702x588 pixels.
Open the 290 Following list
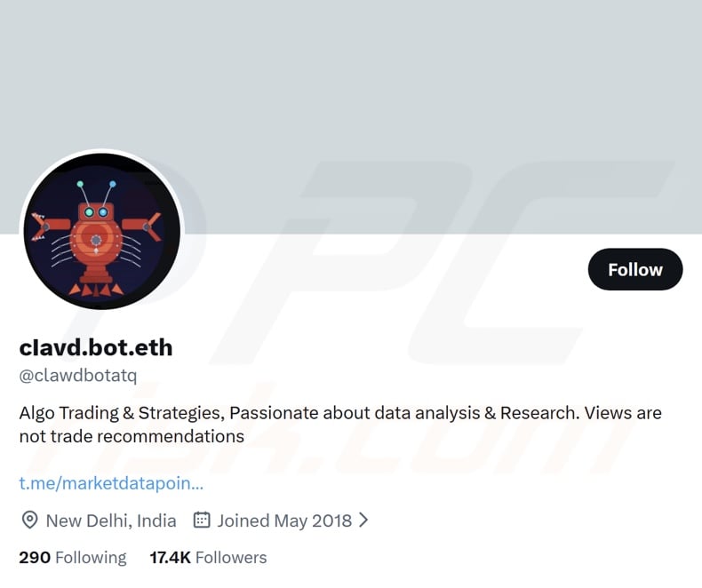73,557
